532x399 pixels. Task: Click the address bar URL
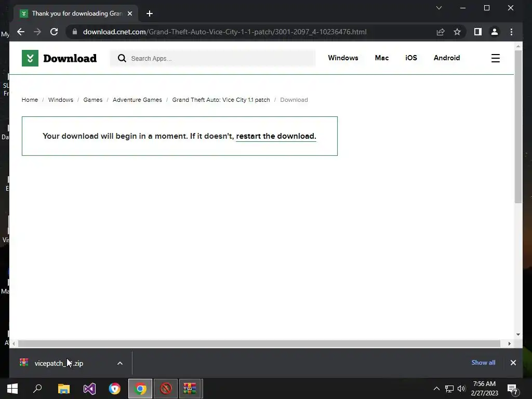(224, 32)
